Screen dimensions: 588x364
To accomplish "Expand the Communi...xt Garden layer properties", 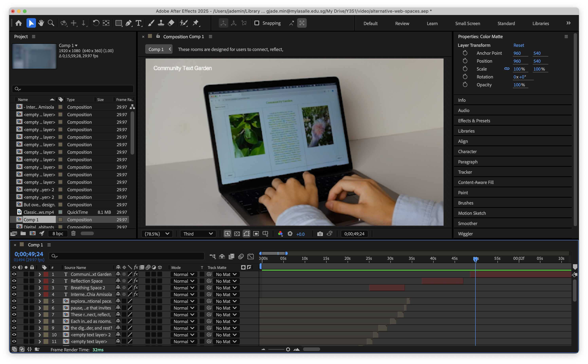I will click(40, 274).
